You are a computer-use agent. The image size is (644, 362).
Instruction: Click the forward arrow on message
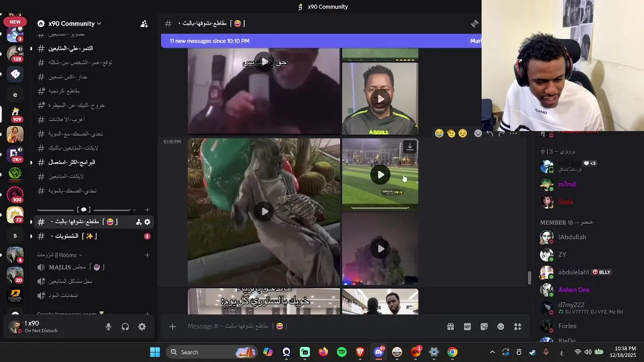pyautogui.click(x=501, y=133)
